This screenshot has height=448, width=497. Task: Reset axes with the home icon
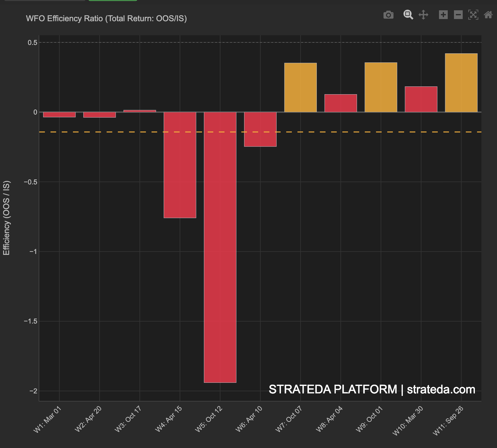(x=488, y=15)
